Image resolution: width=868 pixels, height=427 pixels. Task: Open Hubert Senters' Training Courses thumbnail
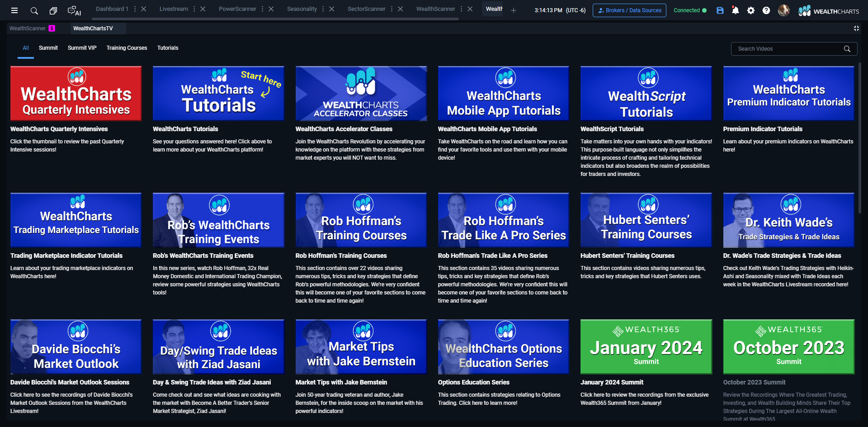646,220
